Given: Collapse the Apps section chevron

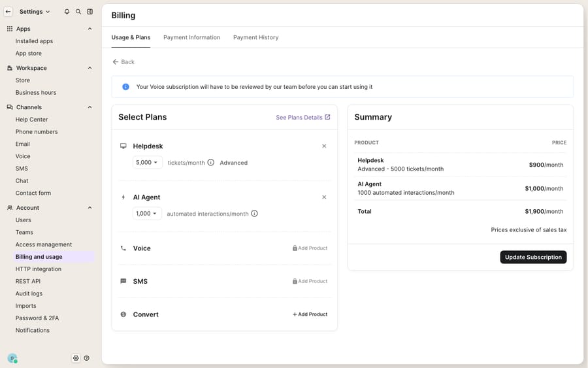Looking at the screenshot, I should coord(90,29).
